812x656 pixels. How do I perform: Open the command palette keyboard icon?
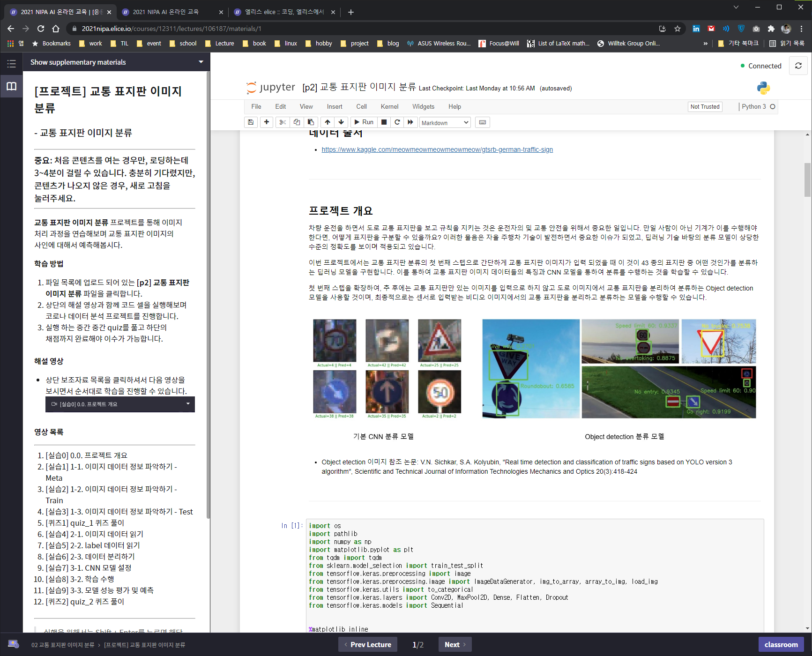(483, 122)
